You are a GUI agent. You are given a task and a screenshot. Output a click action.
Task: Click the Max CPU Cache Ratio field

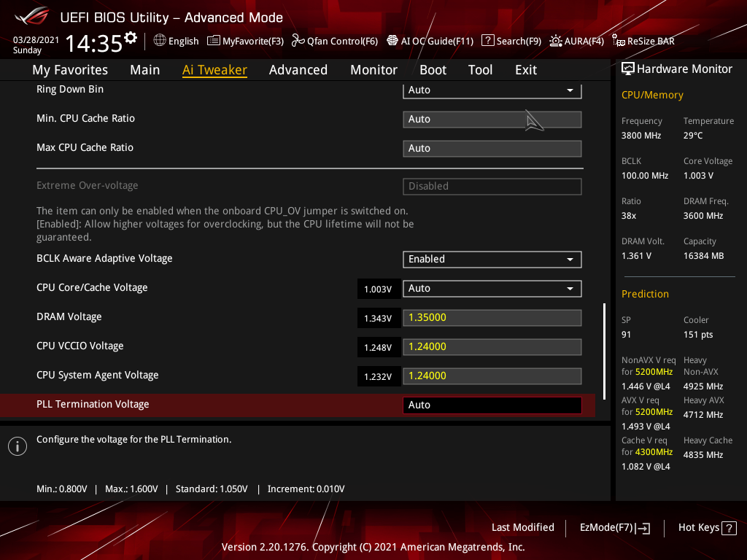(492, 149)
